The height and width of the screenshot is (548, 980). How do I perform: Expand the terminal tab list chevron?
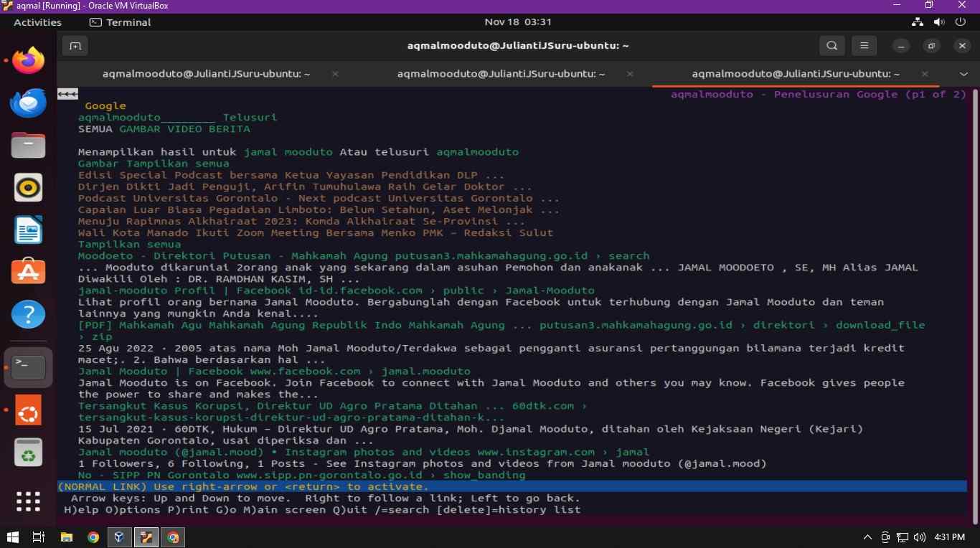[x=963, y=74]
